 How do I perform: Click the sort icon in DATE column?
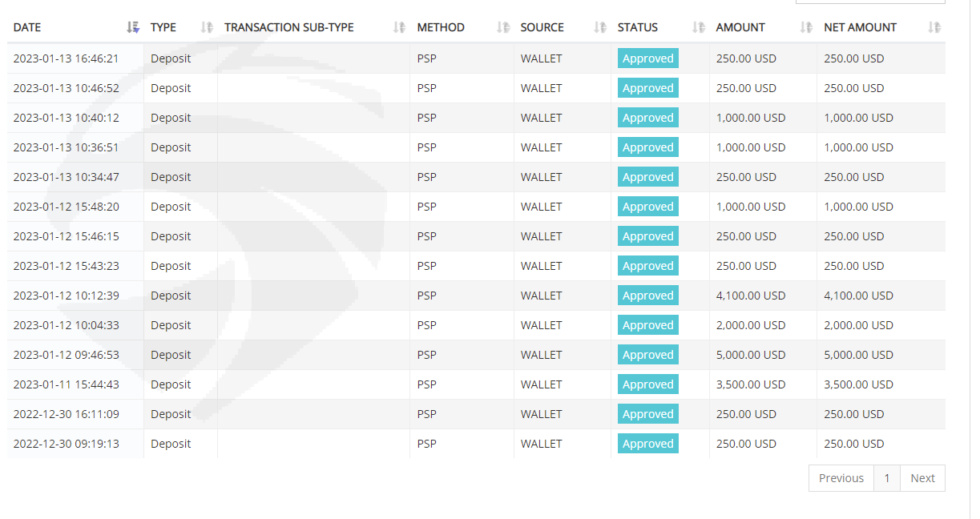point(133,27)
